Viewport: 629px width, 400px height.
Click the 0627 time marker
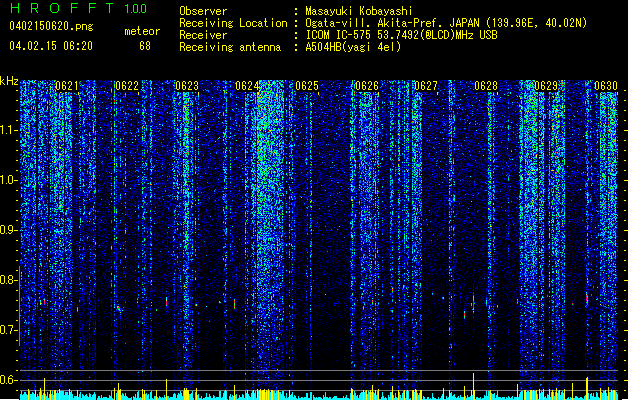[426, 86]
